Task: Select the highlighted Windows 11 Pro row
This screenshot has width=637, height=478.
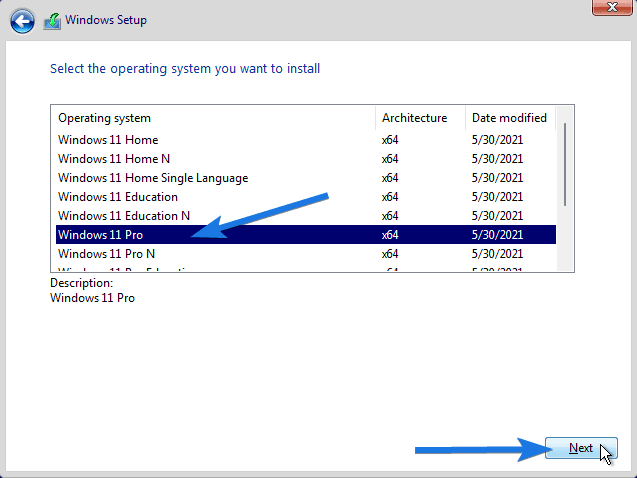Action: (x=306, y=235)
